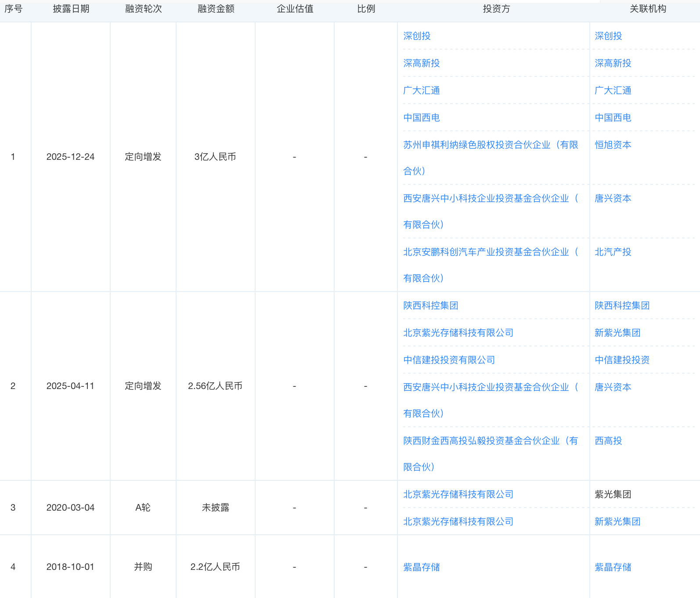Click 西安唐兴中小科技企业投资基金 in the 2025-12-24 round
The height and width of the screenshot is (598, 700).
(x=491, y=211)
